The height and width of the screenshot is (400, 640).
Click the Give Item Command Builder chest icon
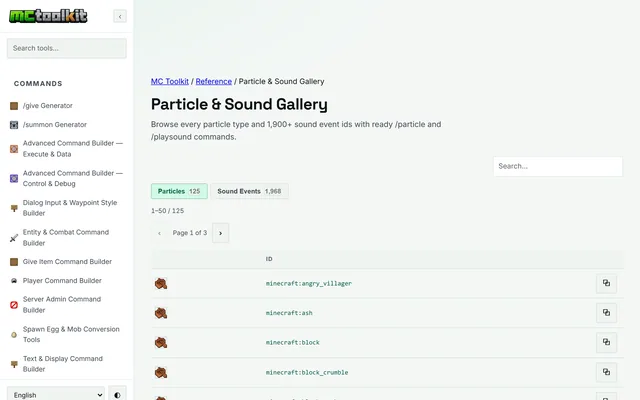point(14,262)
